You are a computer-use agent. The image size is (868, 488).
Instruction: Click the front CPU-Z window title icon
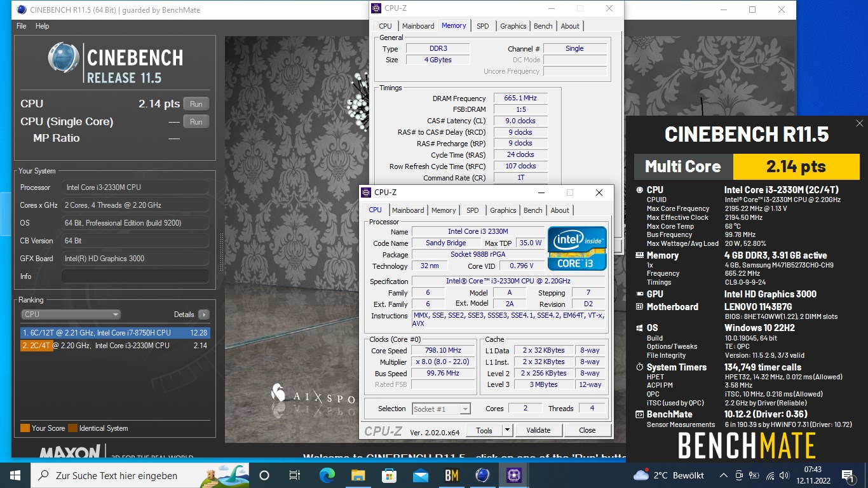pos(366,193)
